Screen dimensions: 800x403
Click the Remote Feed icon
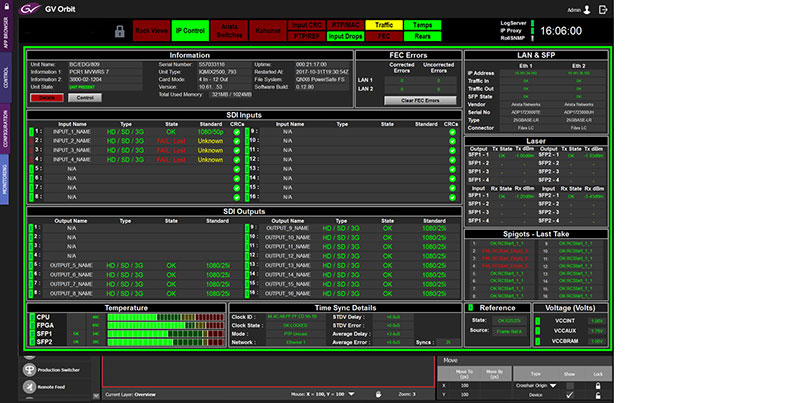(x=27, y=384)
